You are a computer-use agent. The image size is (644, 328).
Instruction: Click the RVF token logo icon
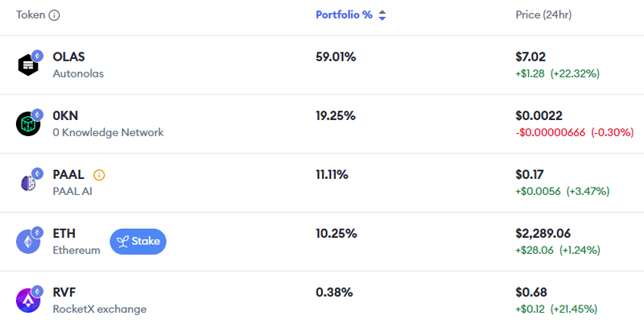point(28,300)
